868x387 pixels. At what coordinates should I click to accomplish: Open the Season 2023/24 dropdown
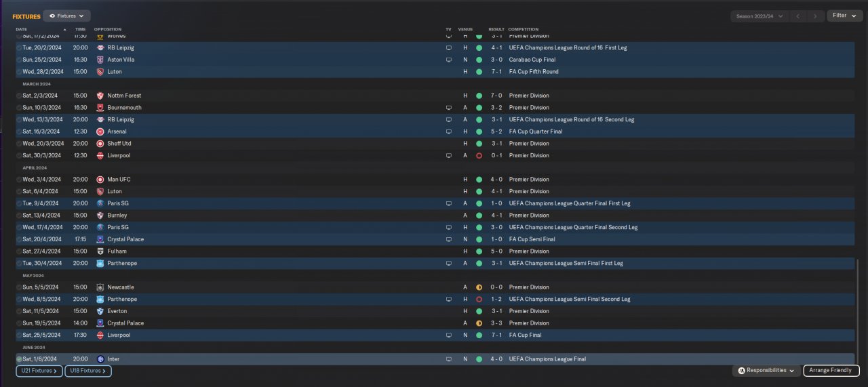(x=759, y=16)
